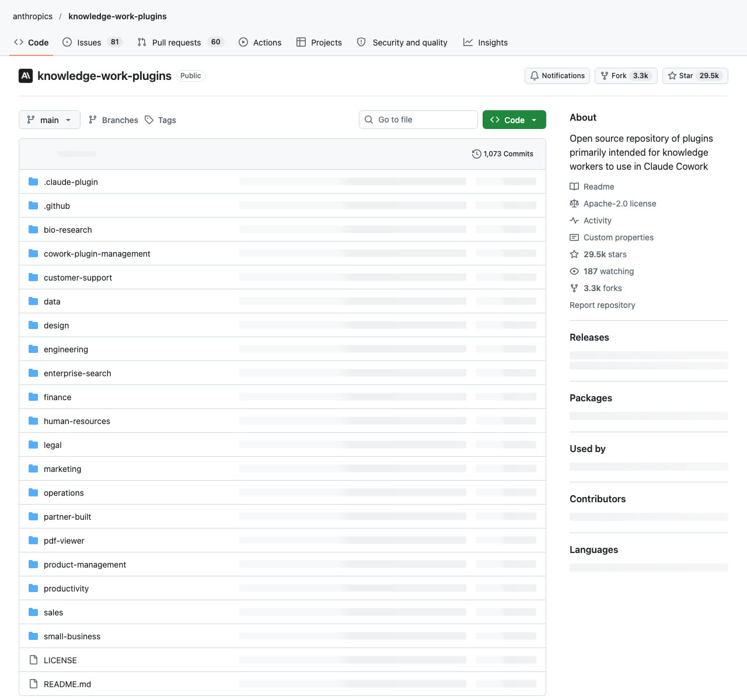This screenshot has width=747, height=700.
Task: Open the Releases section heading link
Action: tap(589, 337)
